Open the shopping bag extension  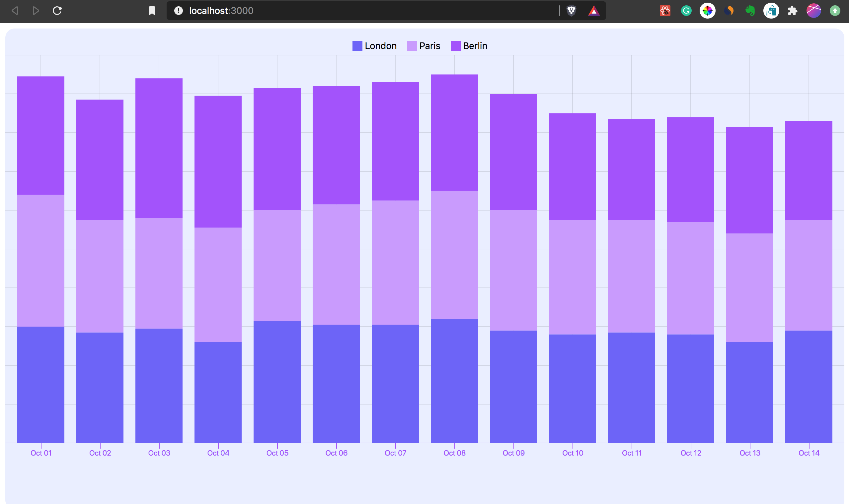coord(771,11)
